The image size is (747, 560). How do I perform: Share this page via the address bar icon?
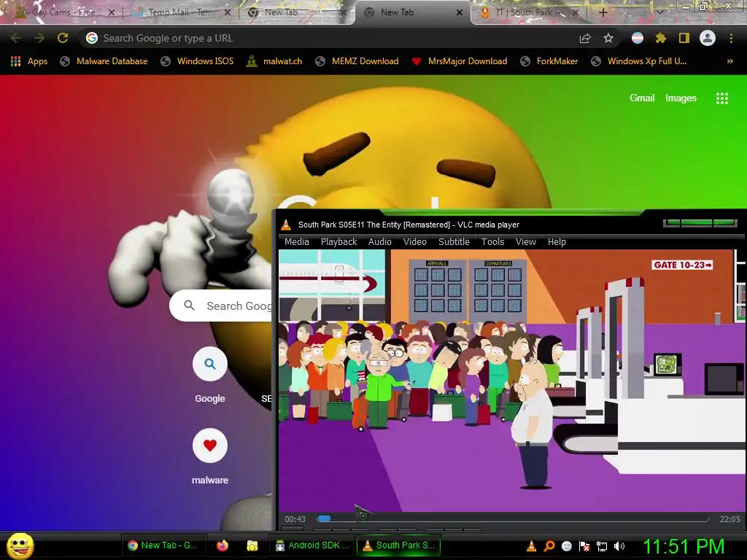(585, 39)
